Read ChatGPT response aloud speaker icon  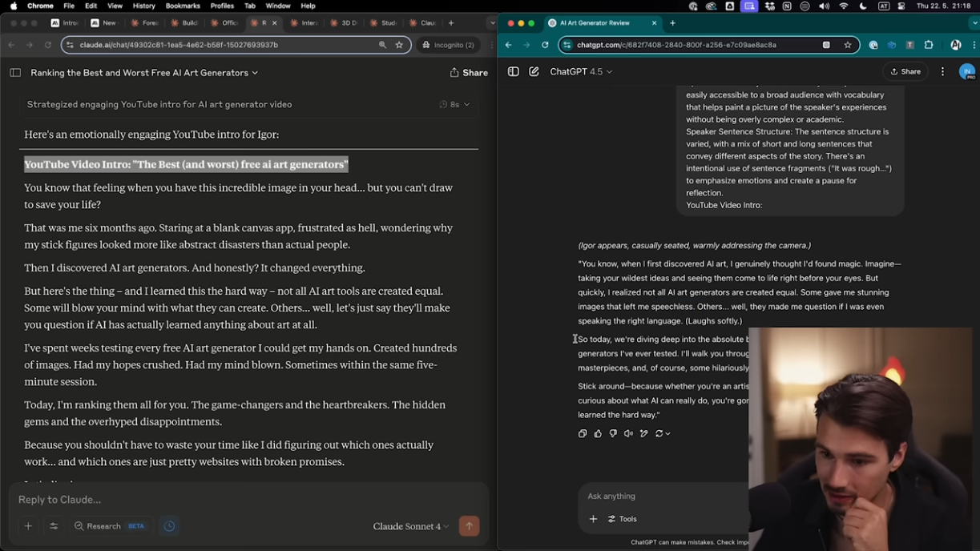coord(628,433)
